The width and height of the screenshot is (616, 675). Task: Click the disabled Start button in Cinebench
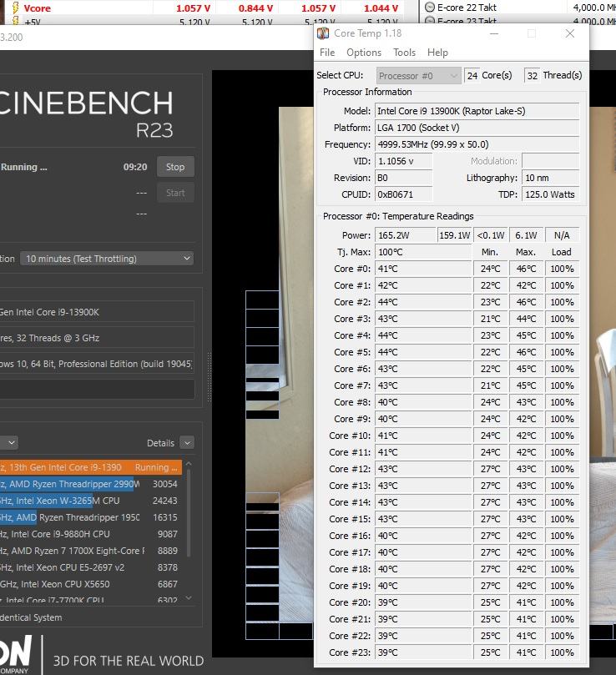(175, 193)
